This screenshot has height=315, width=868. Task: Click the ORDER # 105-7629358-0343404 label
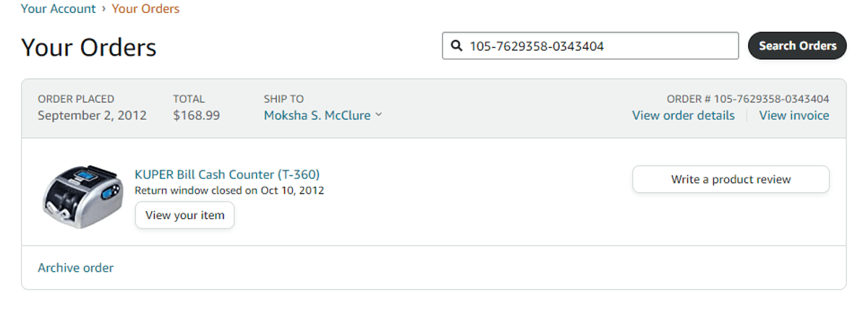(x=748, y=99)
